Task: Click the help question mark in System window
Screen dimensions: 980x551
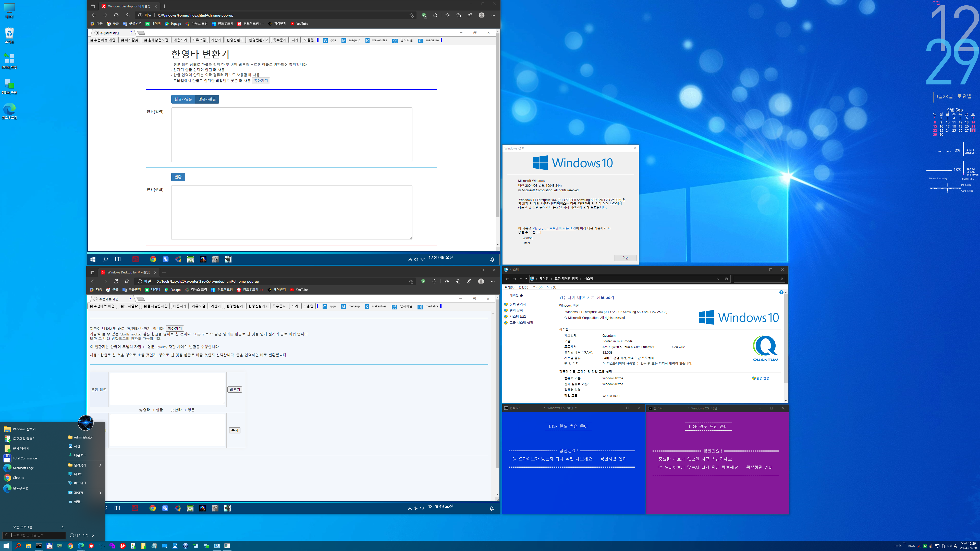Action: 781,292
